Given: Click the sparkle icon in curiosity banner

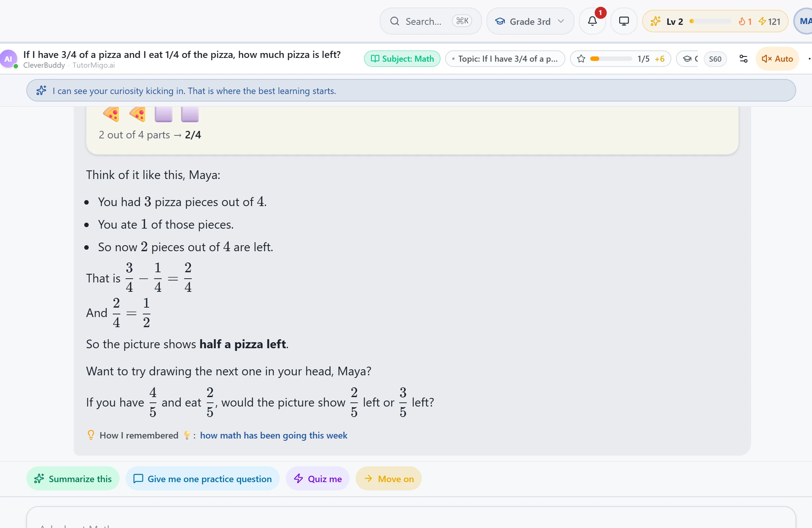Looking at the screenshot, I should coord(41,91).
